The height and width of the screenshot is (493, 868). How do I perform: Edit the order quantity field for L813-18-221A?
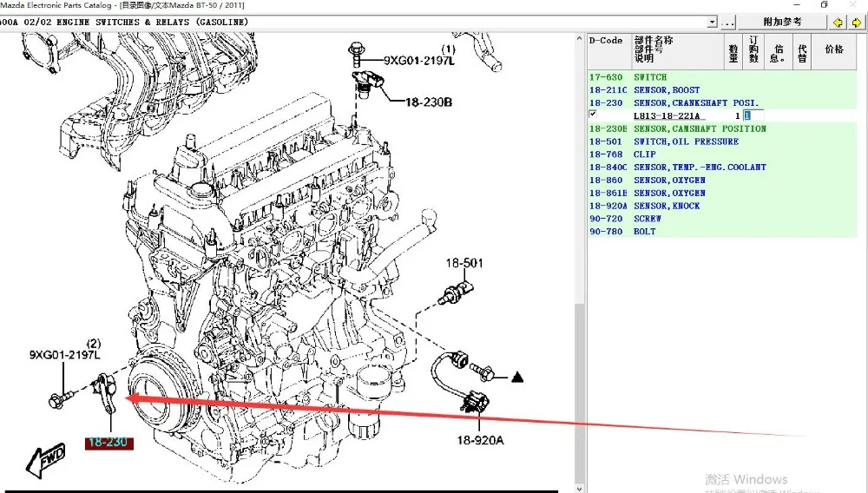click(754, 115)
